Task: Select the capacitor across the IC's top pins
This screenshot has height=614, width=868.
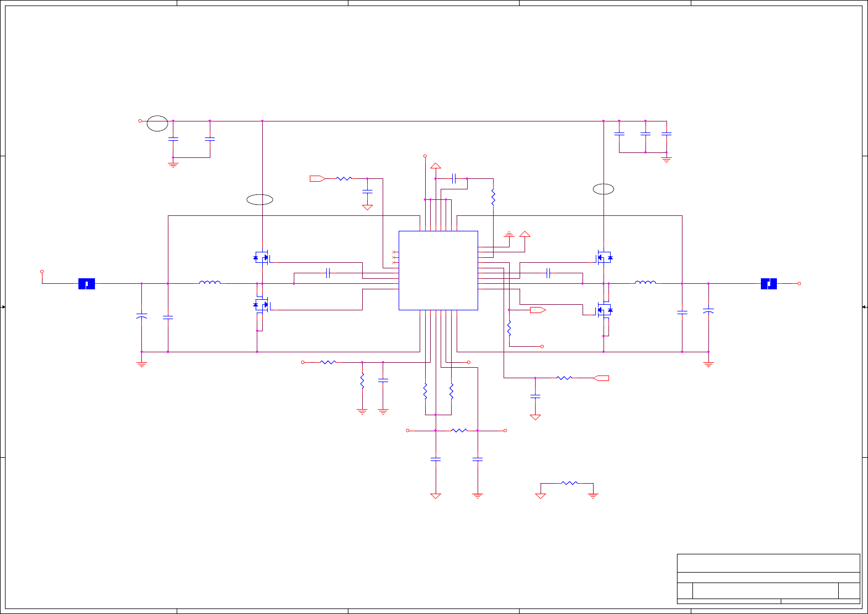Action: tap(454, 178)
